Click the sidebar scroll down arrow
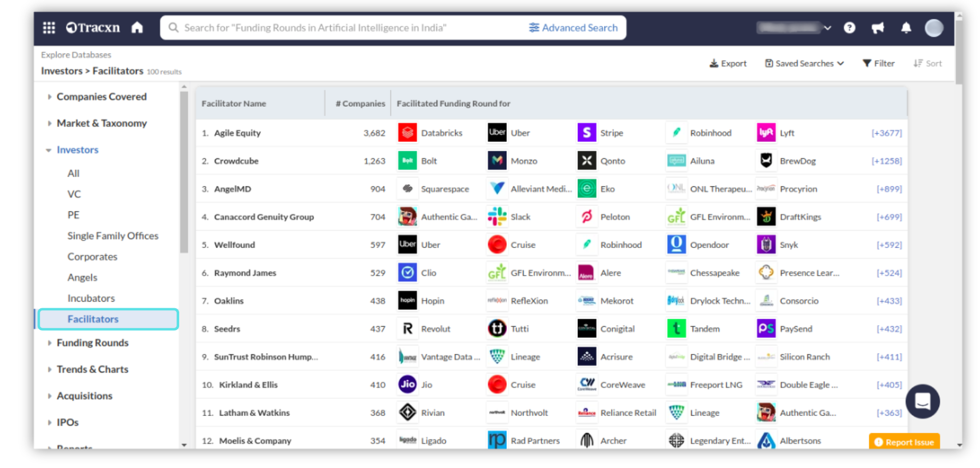Viewport: 980px width, 468px height. (184, 445)
